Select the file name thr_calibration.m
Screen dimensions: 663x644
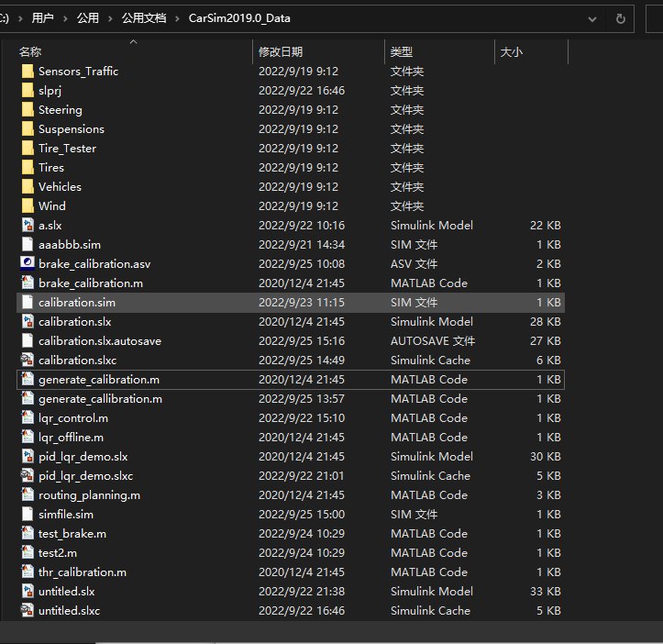[x=82, y=572]
